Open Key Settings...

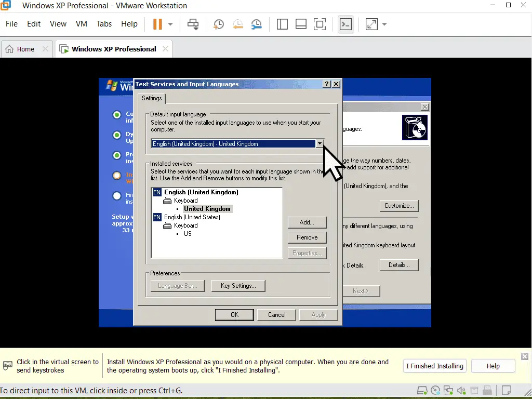[238, 286]
